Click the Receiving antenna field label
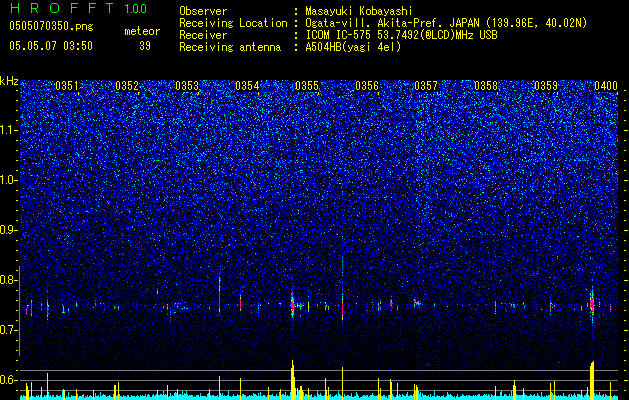 click(230, 47)
